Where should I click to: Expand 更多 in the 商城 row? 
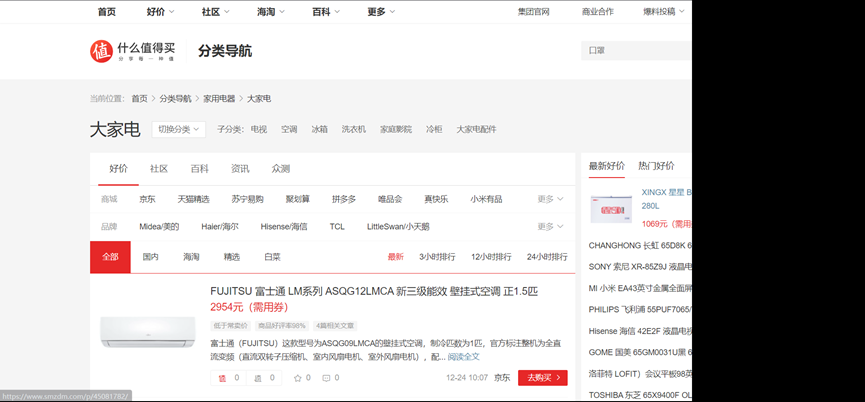point(550,199)
